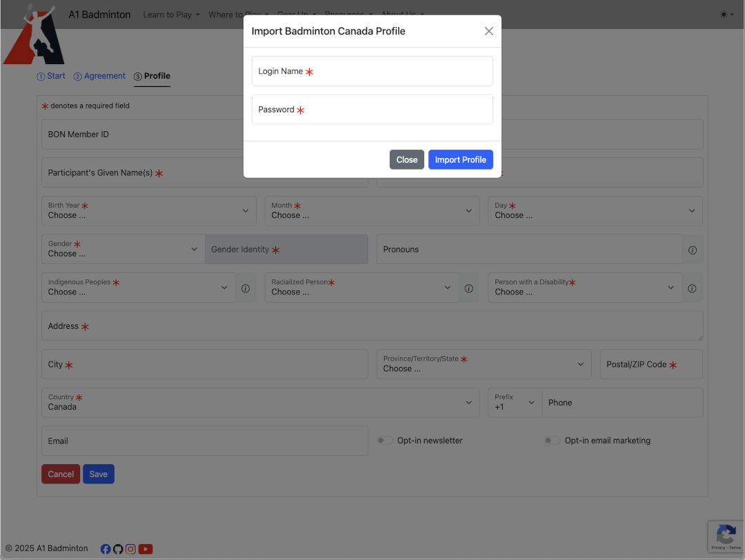
Task: Click the Password input field
Action: point(372,109)
